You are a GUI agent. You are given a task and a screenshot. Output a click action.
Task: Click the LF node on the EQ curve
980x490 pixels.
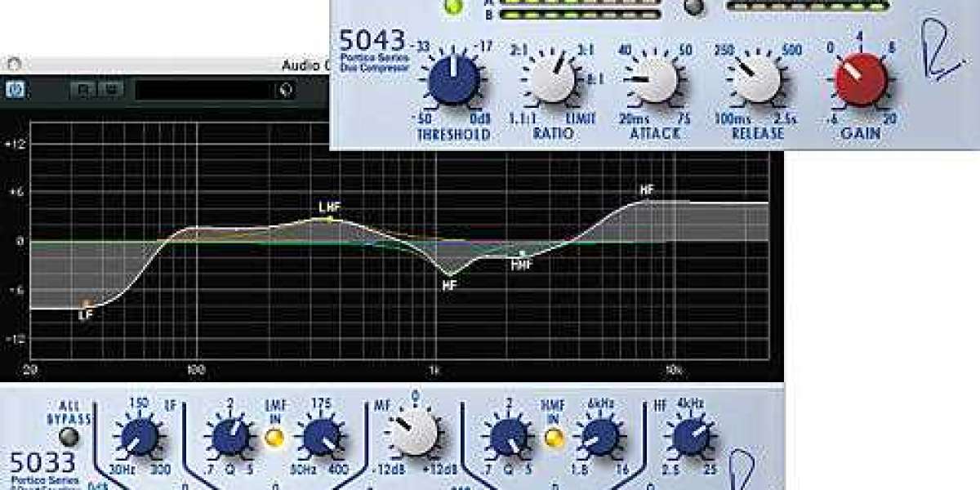[85, 305]
